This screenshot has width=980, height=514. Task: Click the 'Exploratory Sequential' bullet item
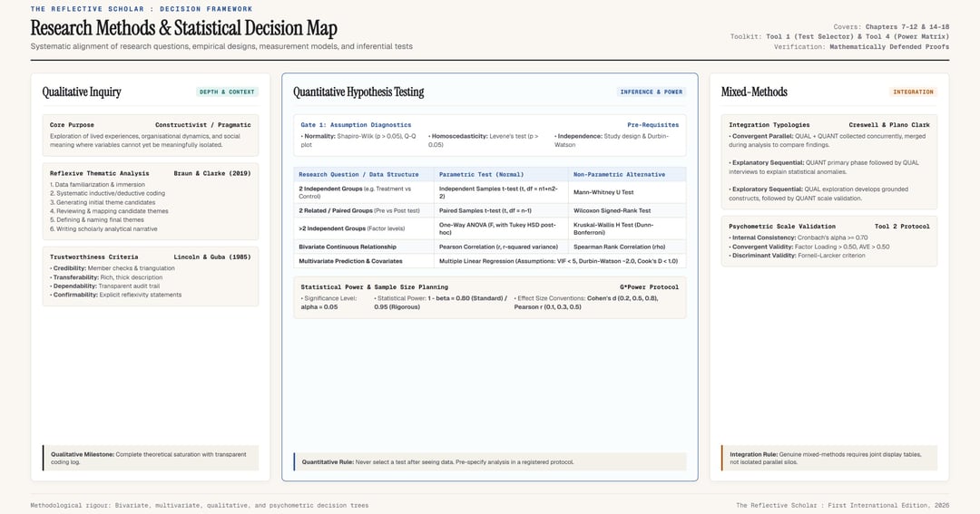tap(818, 194)
